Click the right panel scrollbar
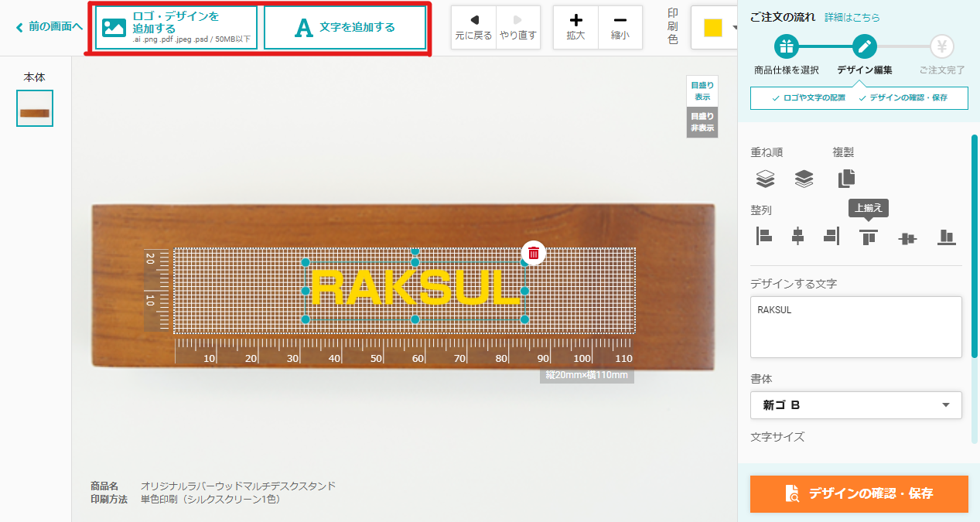This screenshot has height=522, width=980. [x=975, y=246]
